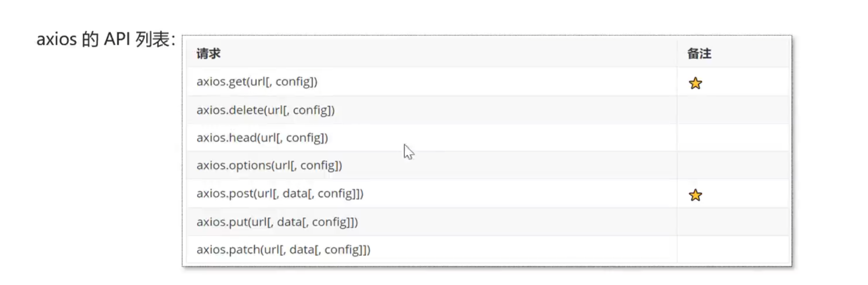The image size is (868, 285).
Task: Click the data parameter in the axios.post row
Action: click(x=294, y=193)
